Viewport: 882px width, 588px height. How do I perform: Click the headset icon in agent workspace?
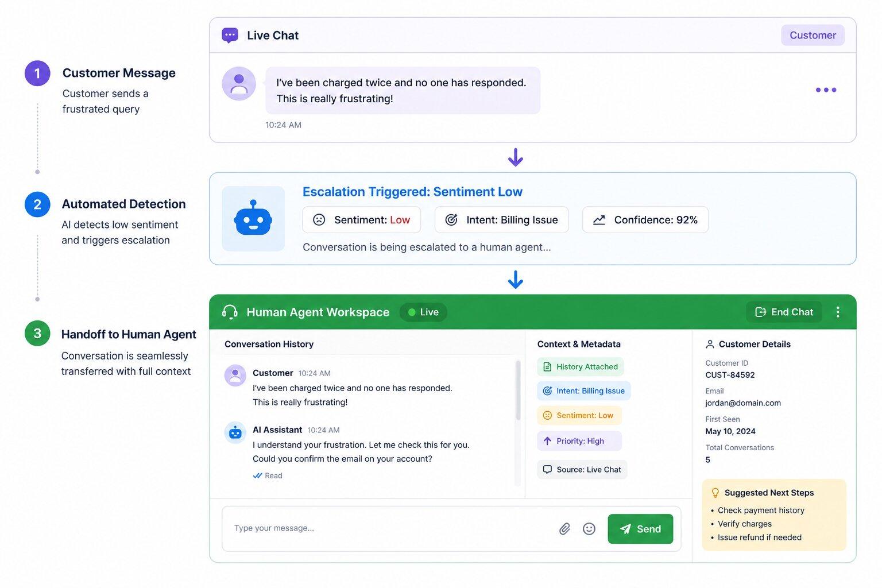(x=230, y=312)
